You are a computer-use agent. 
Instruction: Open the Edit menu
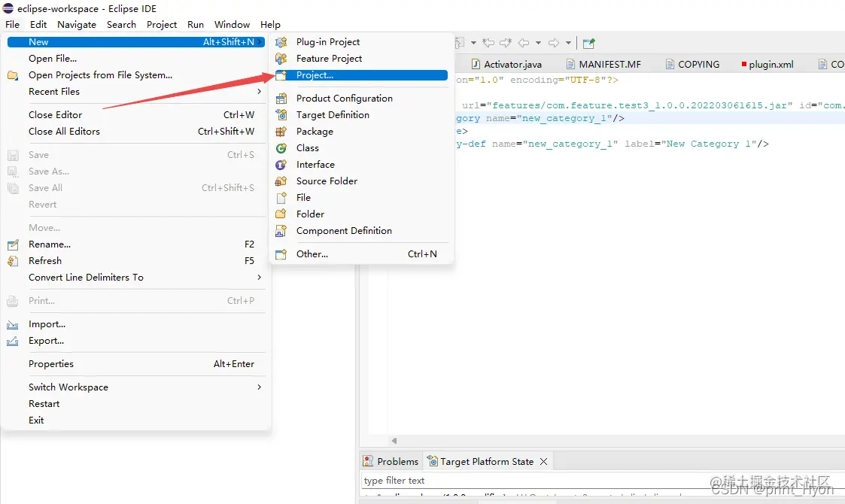pos(38,25)
